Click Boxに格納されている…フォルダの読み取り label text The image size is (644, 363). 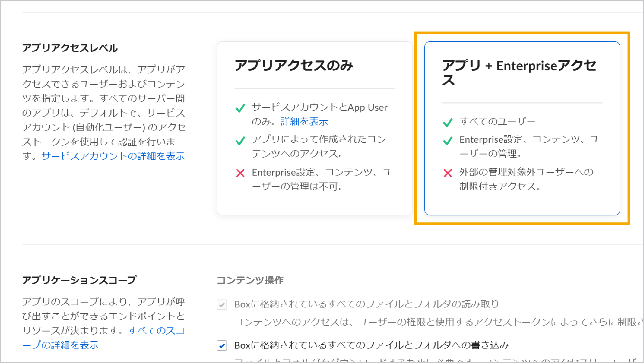tap(366, 304)
